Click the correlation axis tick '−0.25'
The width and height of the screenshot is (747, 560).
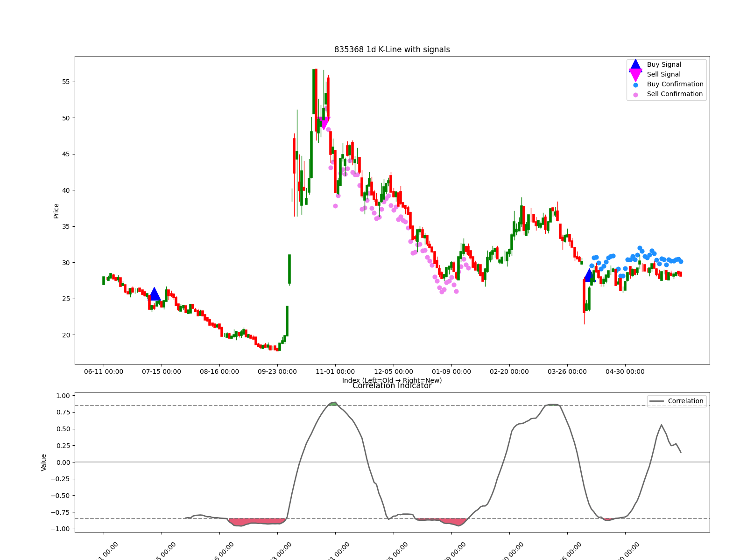(60, 479)
